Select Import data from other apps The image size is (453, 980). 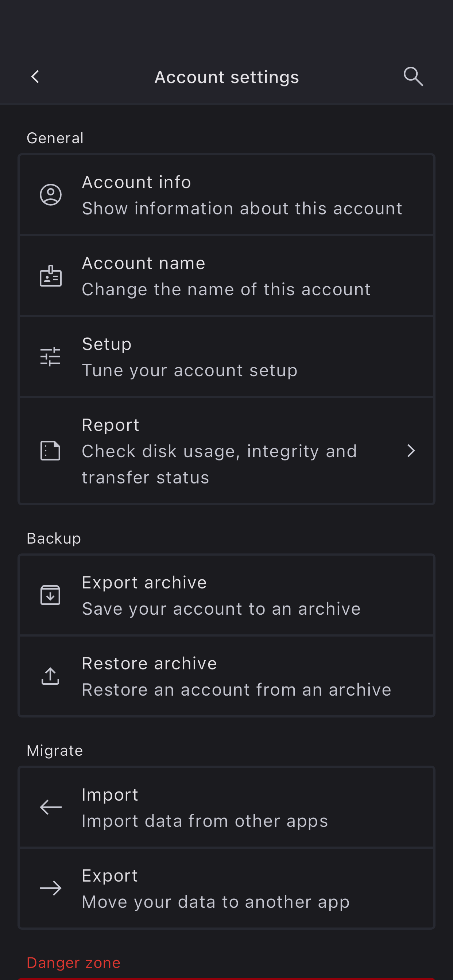tap(205, 821)
